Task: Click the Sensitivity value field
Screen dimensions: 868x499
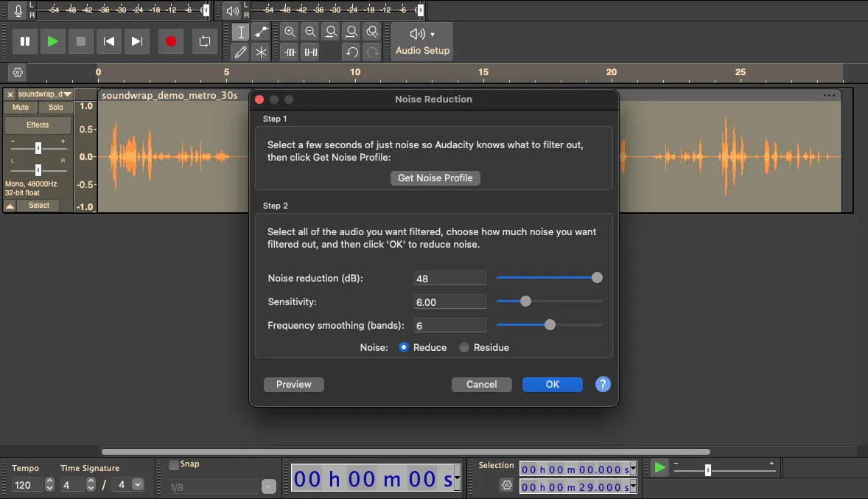Action: pyautogui.click(x=449, y=302)
